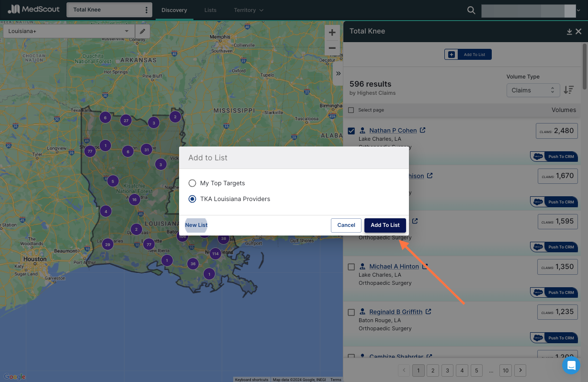Click the Claims 1,235 volume box
This screenshot has width=588, height=382.
(x=557, y=312)
